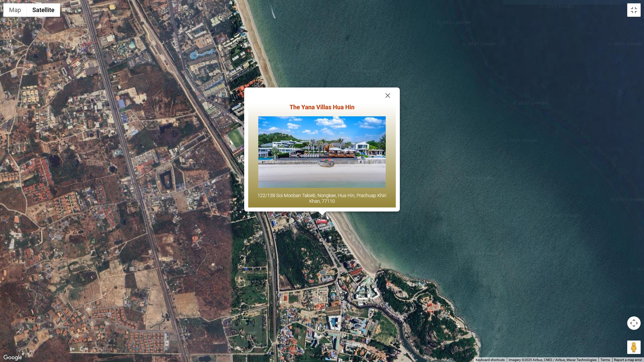Click the imagery attribution text
The width and height of the screenshot is (644, 362).
point(552,360)
